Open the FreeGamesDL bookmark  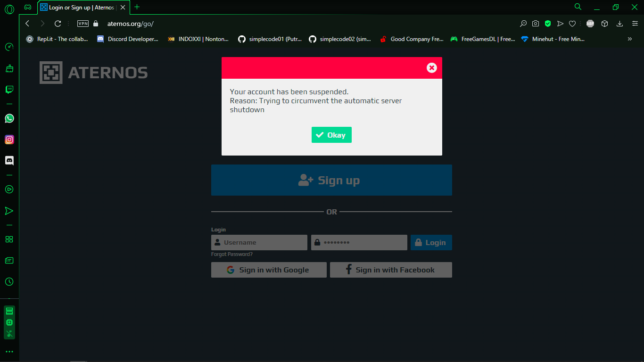483,39
